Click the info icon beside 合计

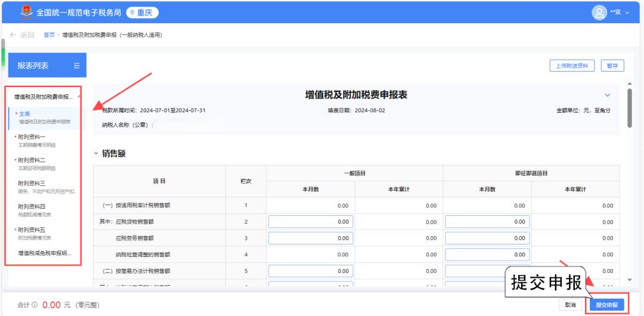coord(35,305)
